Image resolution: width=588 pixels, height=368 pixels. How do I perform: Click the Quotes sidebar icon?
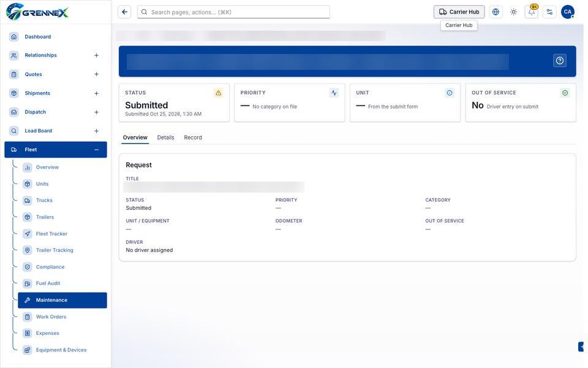tap(14, 74)
